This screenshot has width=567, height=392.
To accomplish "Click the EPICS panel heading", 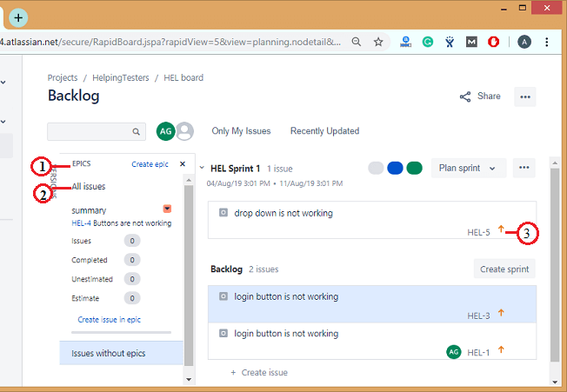I will click(82, 163).
